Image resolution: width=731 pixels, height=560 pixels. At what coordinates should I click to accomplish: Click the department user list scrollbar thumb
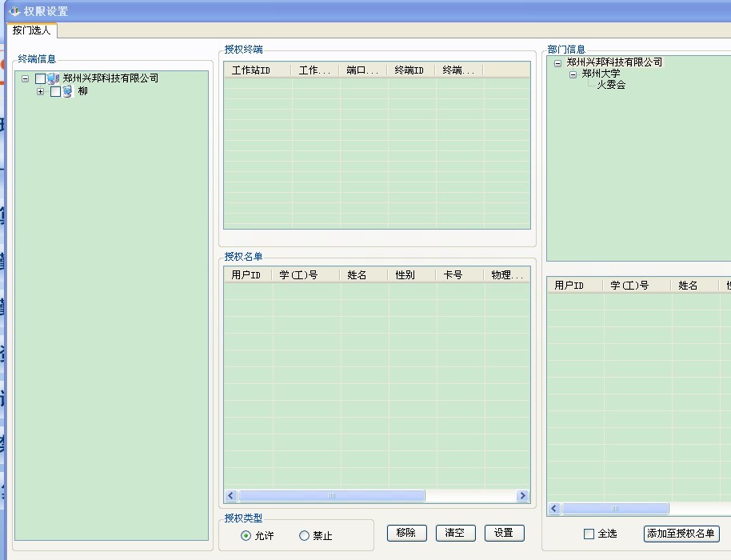pyautogui.click(x=615, y=508)
